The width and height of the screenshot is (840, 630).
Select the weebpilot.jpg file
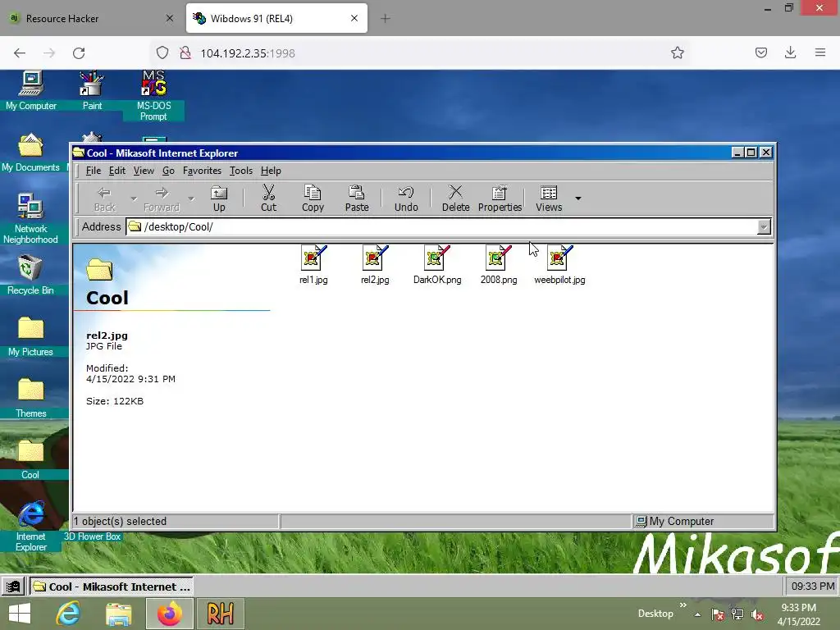tap(559, 265)
